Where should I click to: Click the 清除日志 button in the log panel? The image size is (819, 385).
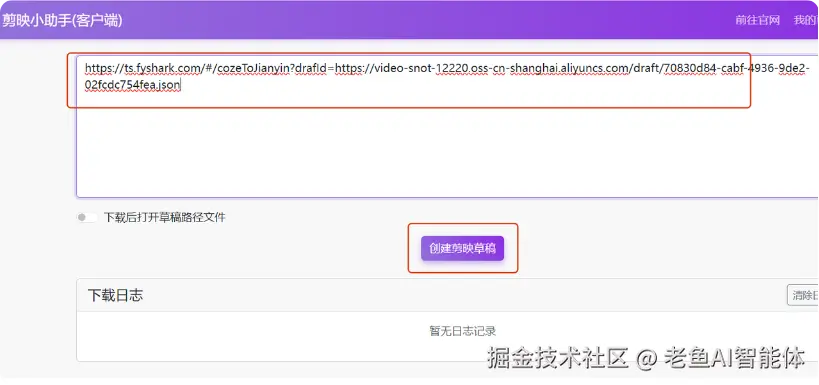point(803,295)
